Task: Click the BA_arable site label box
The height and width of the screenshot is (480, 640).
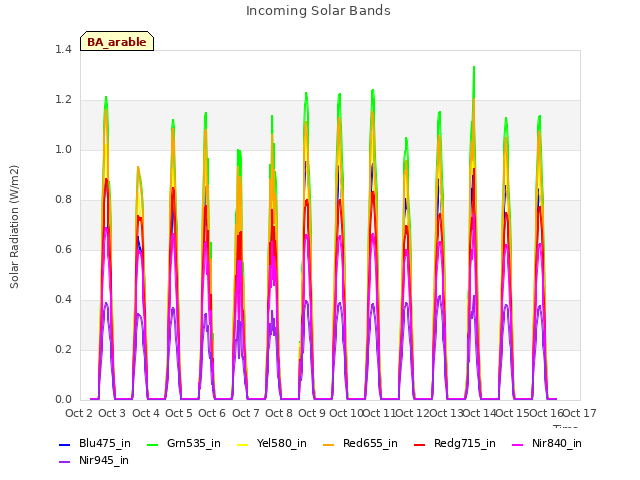Action: tap(117, 41)
